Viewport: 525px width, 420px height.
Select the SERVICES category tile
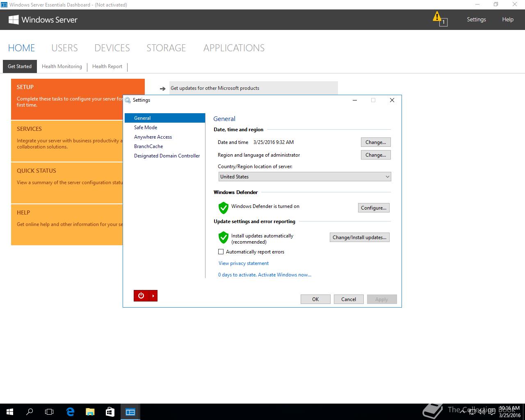click(x=67, y=141)
